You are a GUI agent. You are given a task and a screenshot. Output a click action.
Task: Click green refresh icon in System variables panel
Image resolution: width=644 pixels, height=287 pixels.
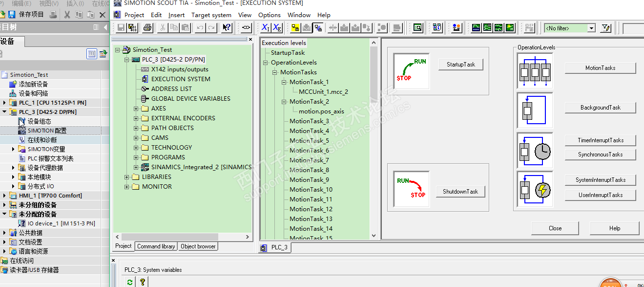(x=129, y=282)
